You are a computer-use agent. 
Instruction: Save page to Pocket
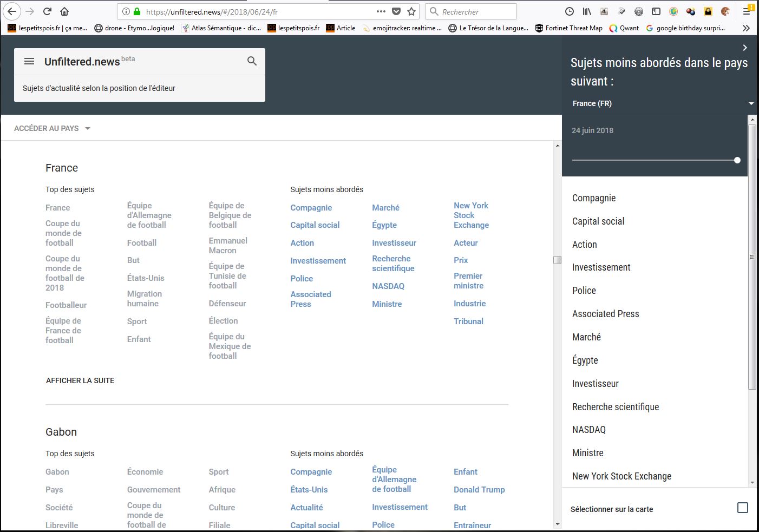(396, 11)
